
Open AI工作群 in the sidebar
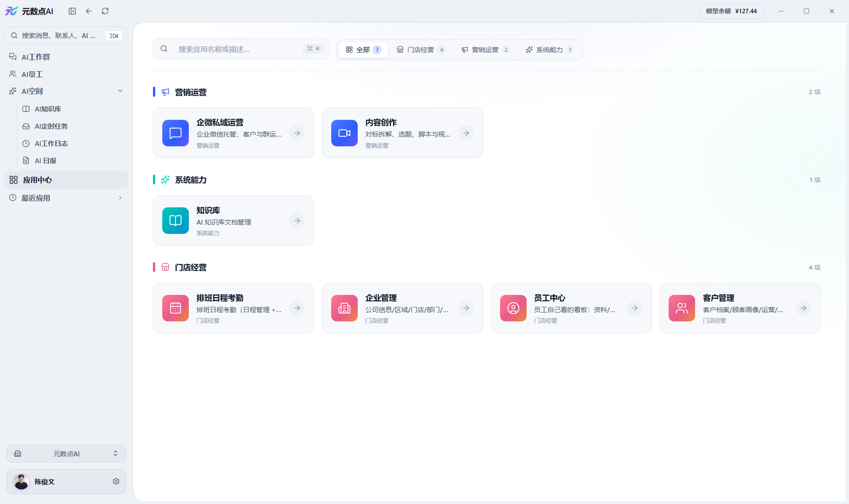[x=66, y=57]
